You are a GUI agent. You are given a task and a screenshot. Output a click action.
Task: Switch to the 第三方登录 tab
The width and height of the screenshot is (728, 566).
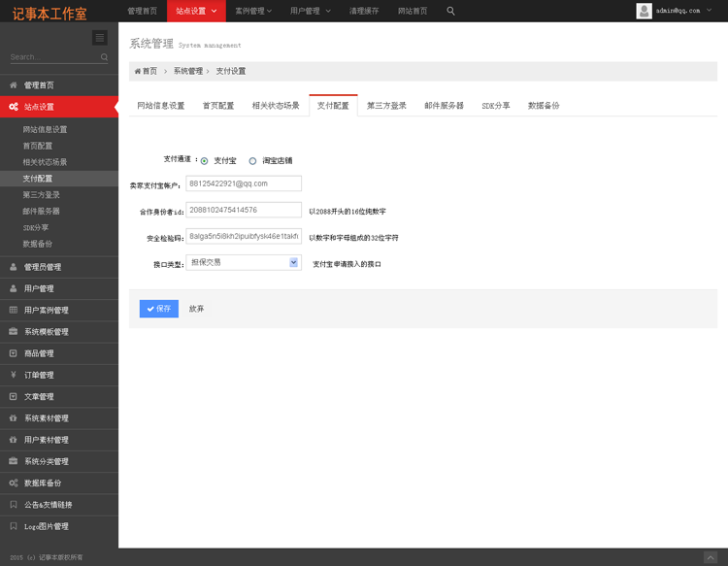click(386, 106)
